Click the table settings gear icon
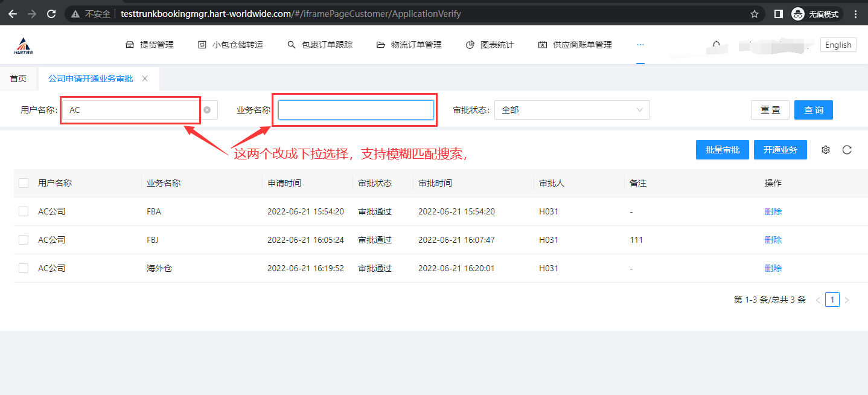This screenshot has height=395, width=868. coord(826,150)
